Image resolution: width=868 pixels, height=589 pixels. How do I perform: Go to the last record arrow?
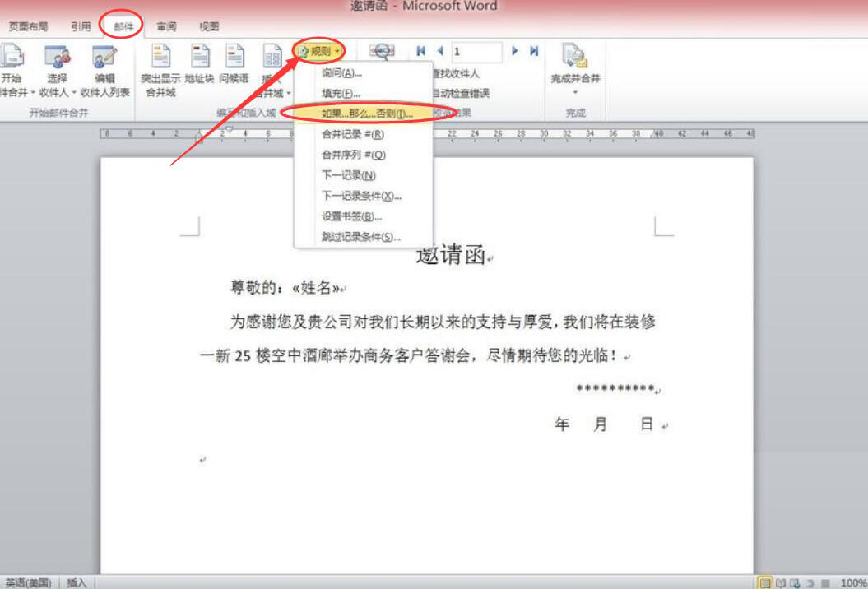534,51
